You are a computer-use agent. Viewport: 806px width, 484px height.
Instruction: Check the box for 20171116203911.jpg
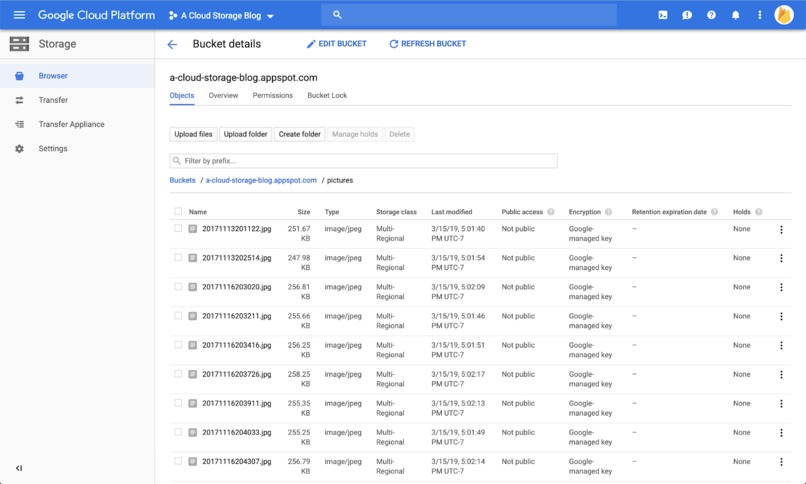pos(178,403)
